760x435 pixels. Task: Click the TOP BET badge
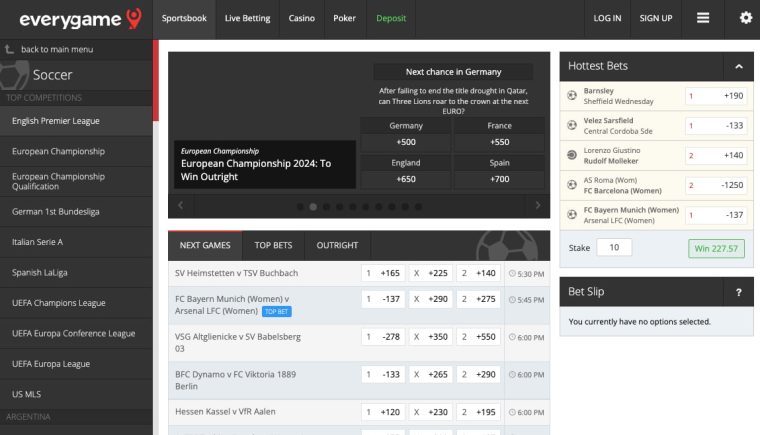(277, 311)
